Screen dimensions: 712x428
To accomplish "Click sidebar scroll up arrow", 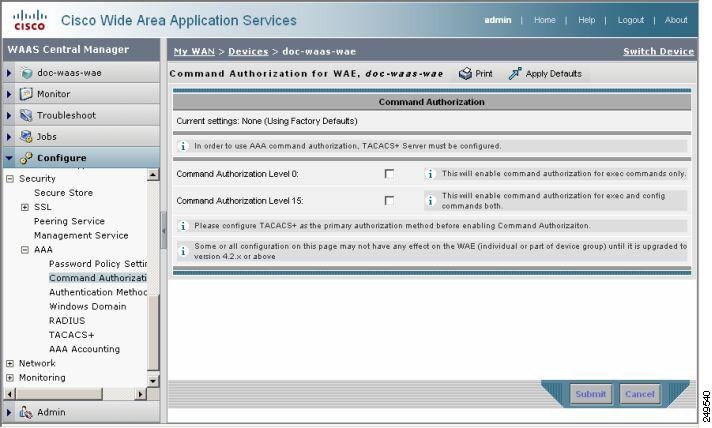I will pos(153,175).
